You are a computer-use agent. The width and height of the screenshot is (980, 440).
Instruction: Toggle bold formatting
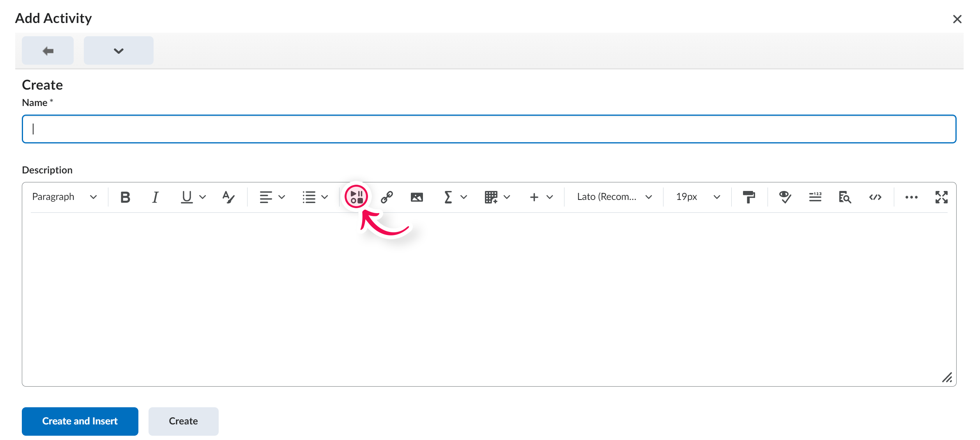click(125, 197)
